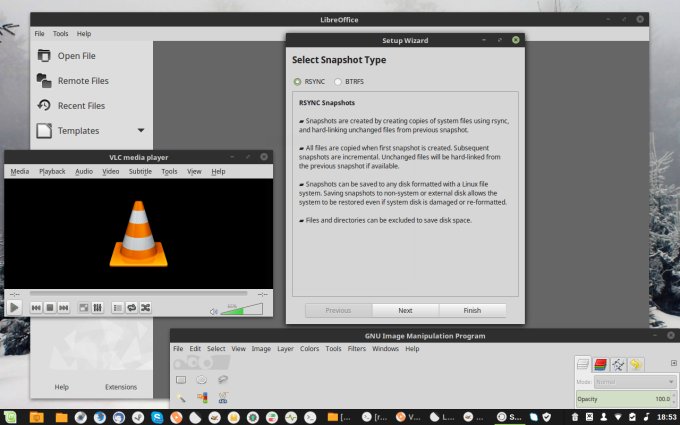This screenshot has width=680, height=425.
Task: Toggle VLC shuffle (random) mode
Action: (x=146, y=308)
